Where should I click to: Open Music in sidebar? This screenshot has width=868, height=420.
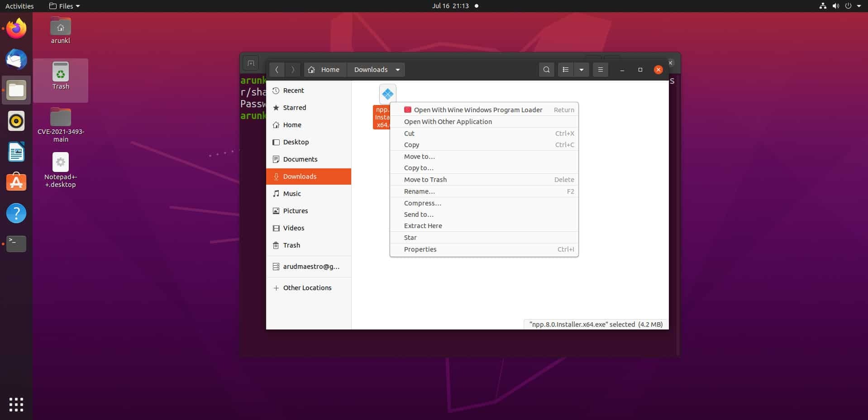309,194
